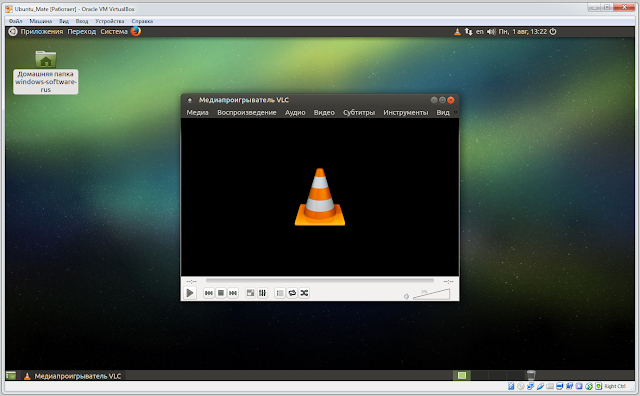Show the VLC playlist
This screenshot has width=640, height=396.
coord(280,293)
